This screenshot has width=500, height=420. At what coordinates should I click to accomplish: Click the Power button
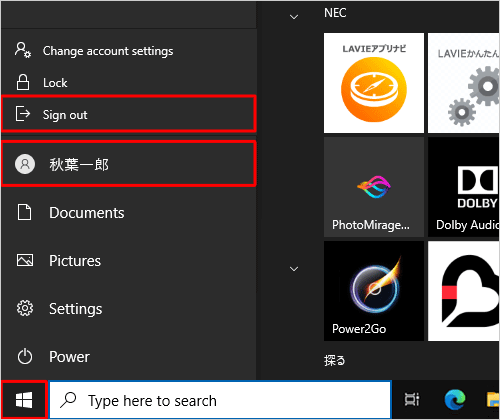click(128, 357)
